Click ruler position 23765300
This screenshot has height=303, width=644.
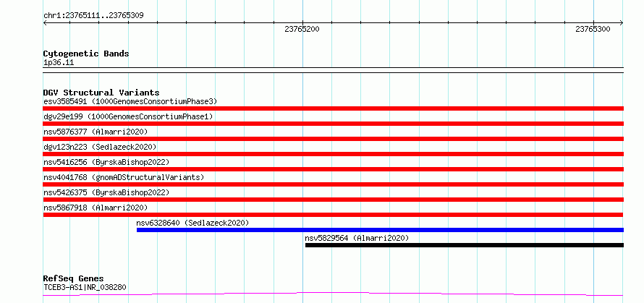pyautogui.click(x=593, y=29)
